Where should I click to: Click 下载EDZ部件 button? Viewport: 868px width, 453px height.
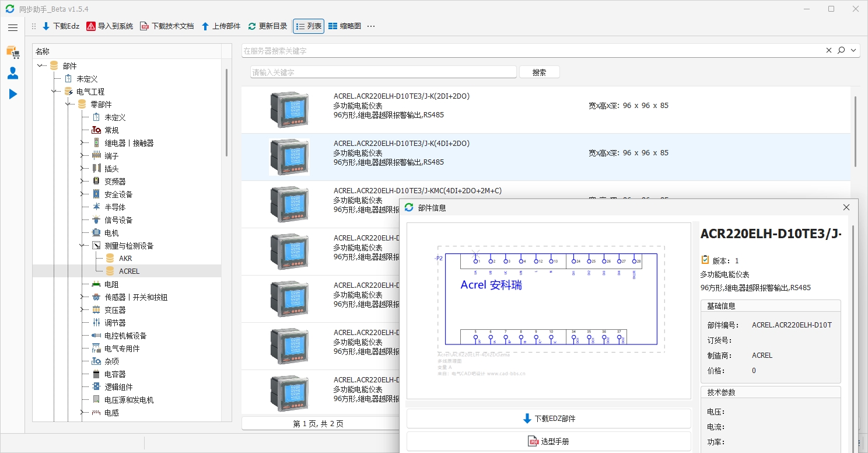549,419
